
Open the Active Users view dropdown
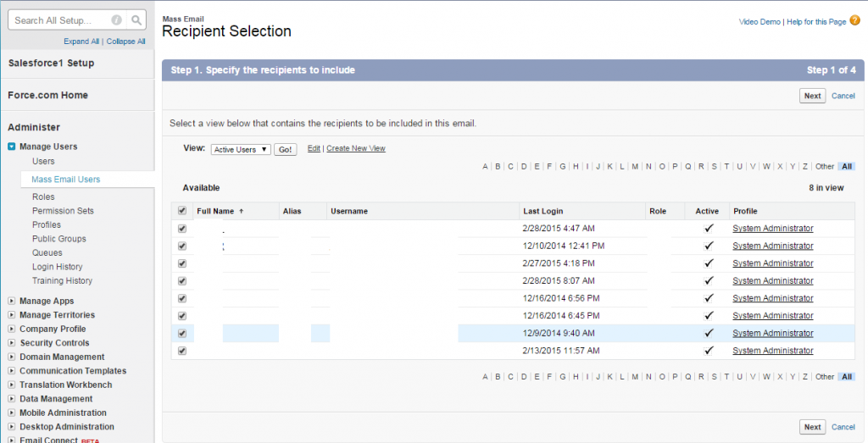241,149
